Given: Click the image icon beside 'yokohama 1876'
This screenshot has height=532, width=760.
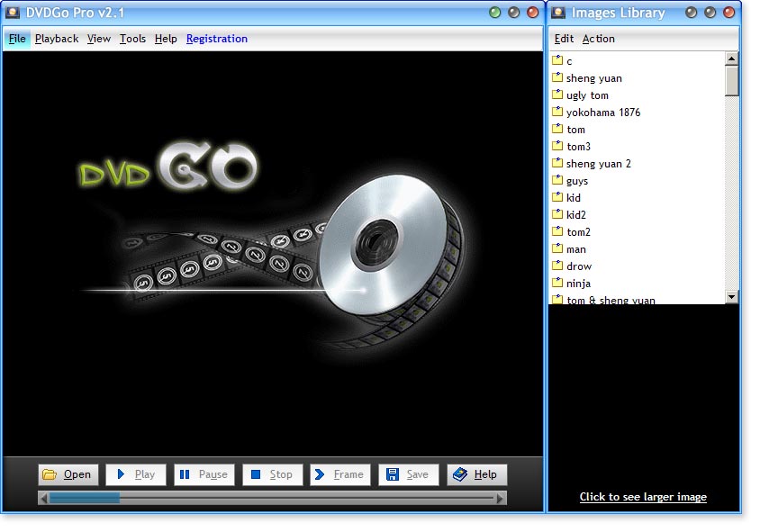Looking at the screenshot, I should click(557, 112).
